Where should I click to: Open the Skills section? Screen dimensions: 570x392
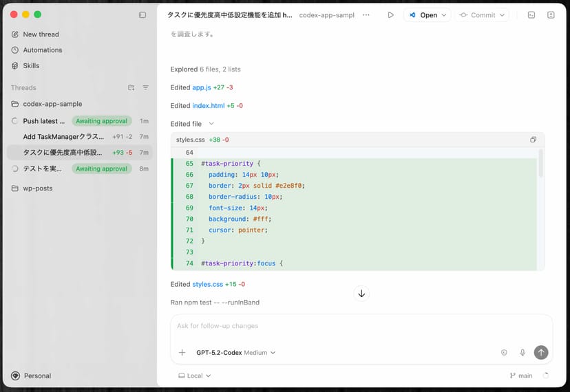tap(31, 66)
